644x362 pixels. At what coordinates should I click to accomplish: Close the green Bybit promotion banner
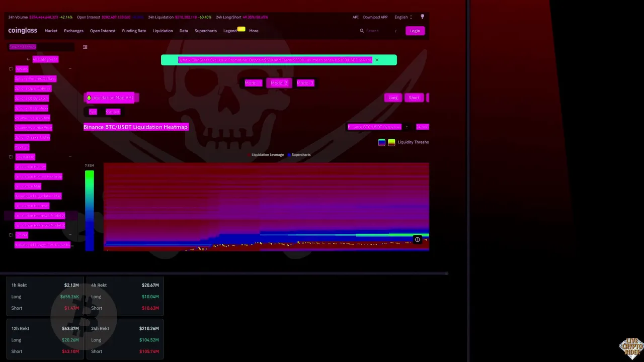376,60
